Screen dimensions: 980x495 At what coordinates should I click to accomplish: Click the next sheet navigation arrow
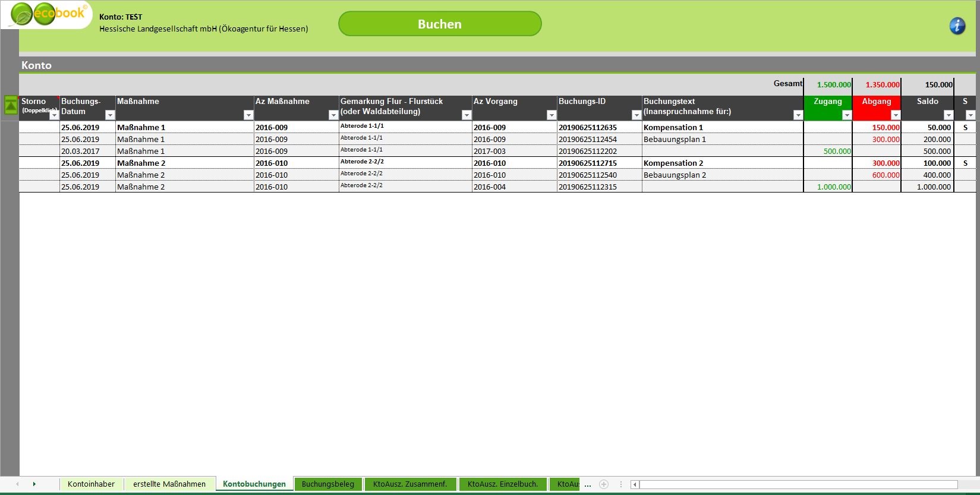[34, 484]
